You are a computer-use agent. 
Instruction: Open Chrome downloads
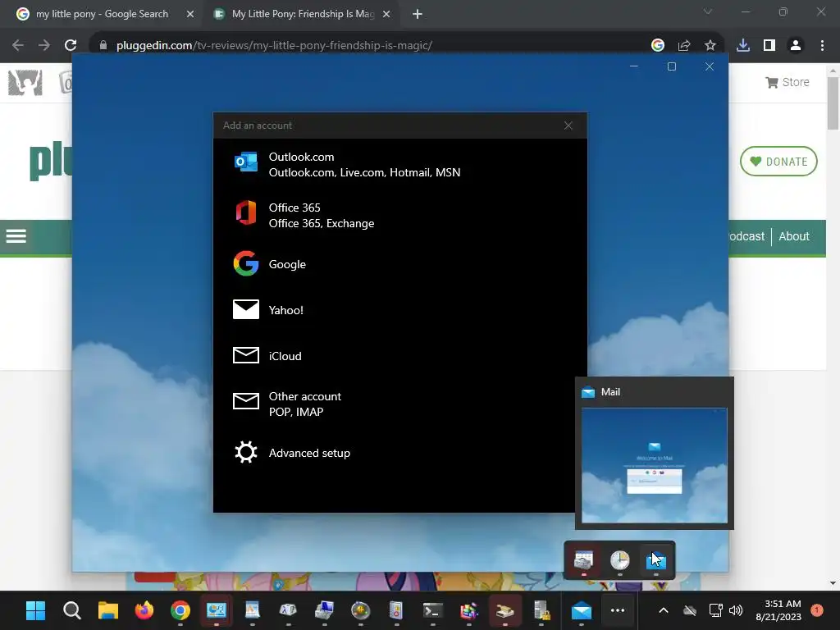pos(743,45)
